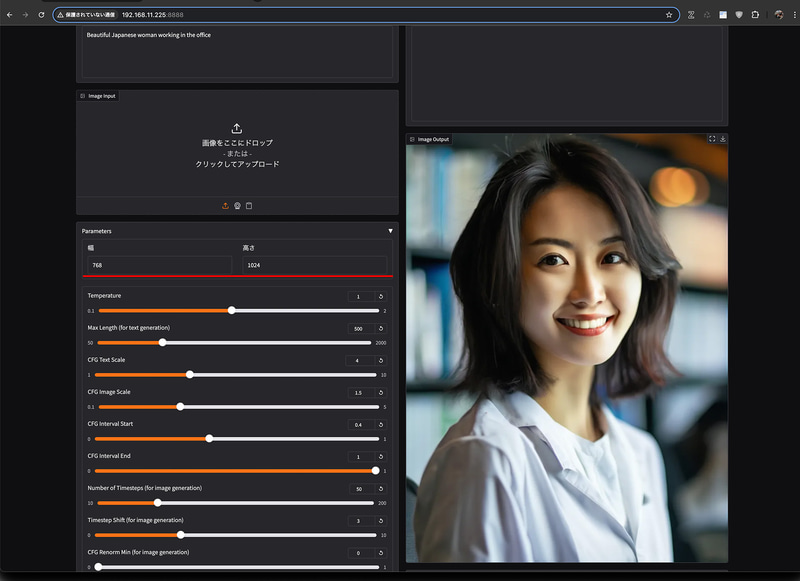Image resolution: width=800 pixels, height=581 pixels.
Task: Click the height field showing 1024
Action: coord(315,265)
